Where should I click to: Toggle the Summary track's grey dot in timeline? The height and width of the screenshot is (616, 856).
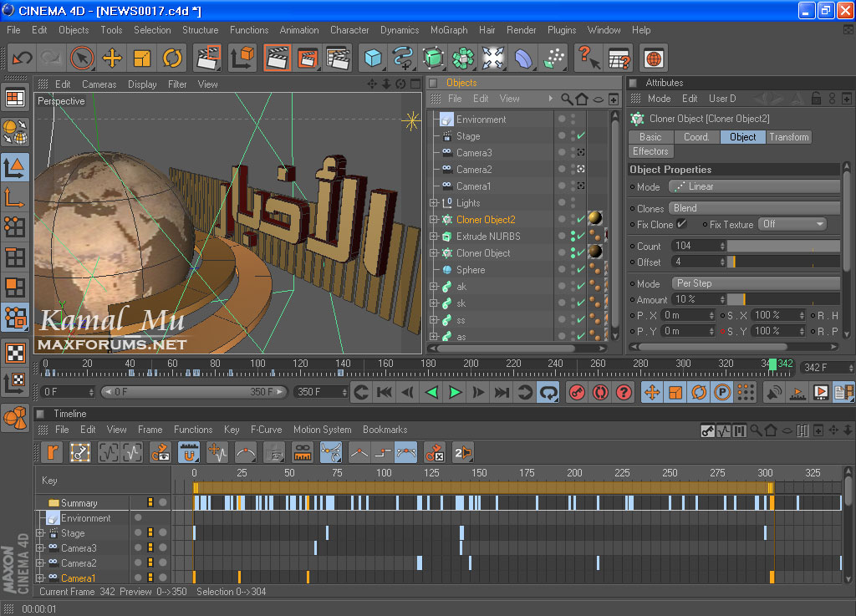click(x=163, y=502)
